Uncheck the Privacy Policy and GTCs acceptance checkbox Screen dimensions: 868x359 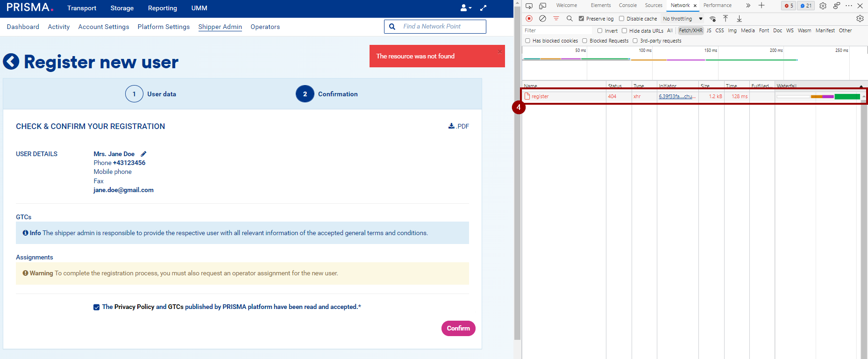pos(96,307)
